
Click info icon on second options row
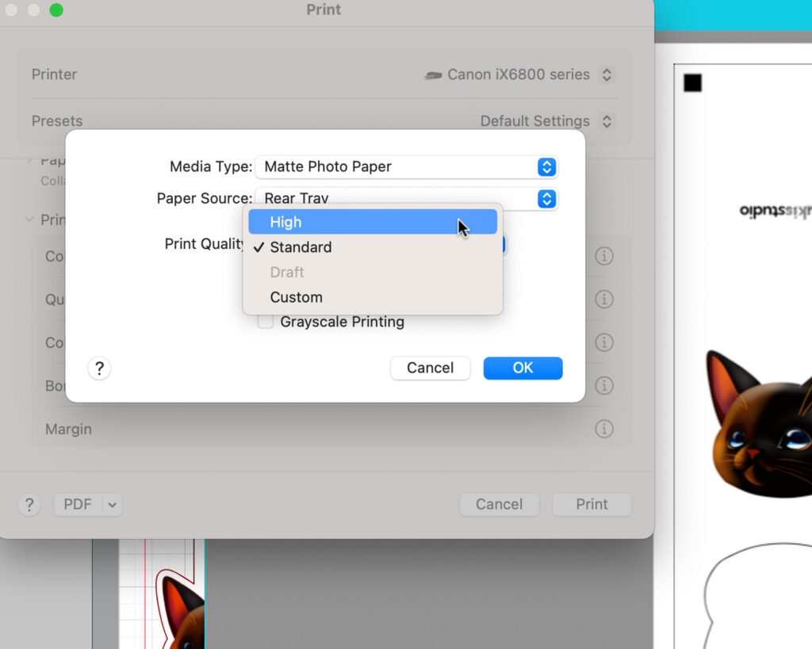click(604, 299)
